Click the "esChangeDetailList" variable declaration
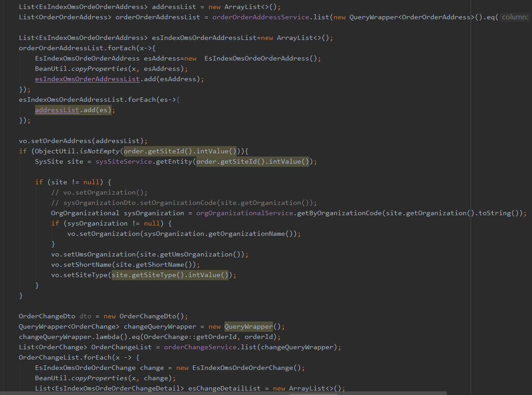This screenshot has width=532, height=395. (x=224, y=389)
